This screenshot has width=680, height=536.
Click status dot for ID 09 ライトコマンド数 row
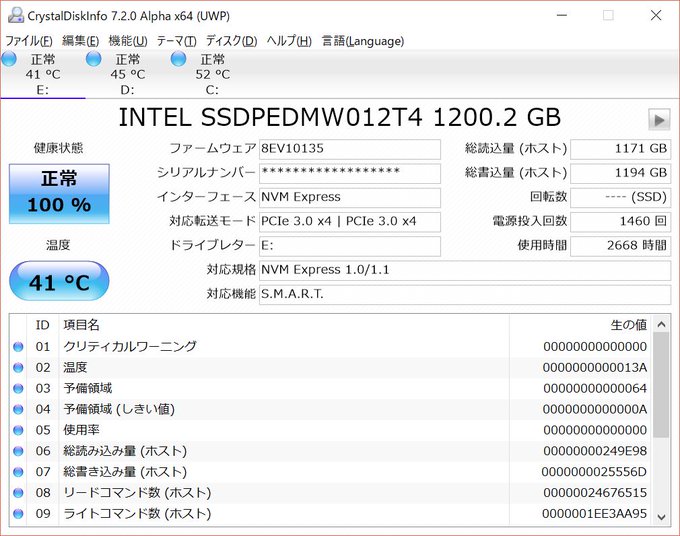18,513
